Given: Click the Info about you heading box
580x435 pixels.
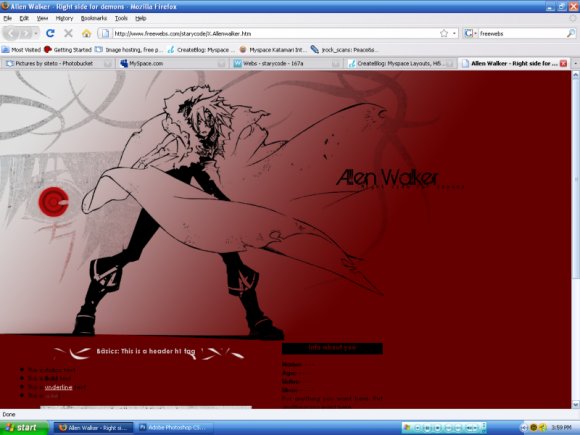Looking at the screenshot, I should [332, 348].
